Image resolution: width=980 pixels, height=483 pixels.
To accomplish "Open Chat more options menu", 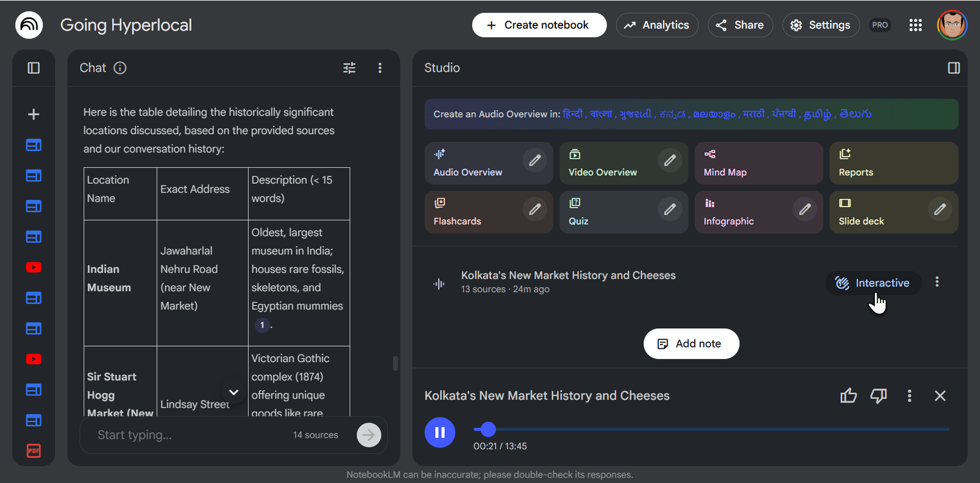I will (x=380, y=68).
